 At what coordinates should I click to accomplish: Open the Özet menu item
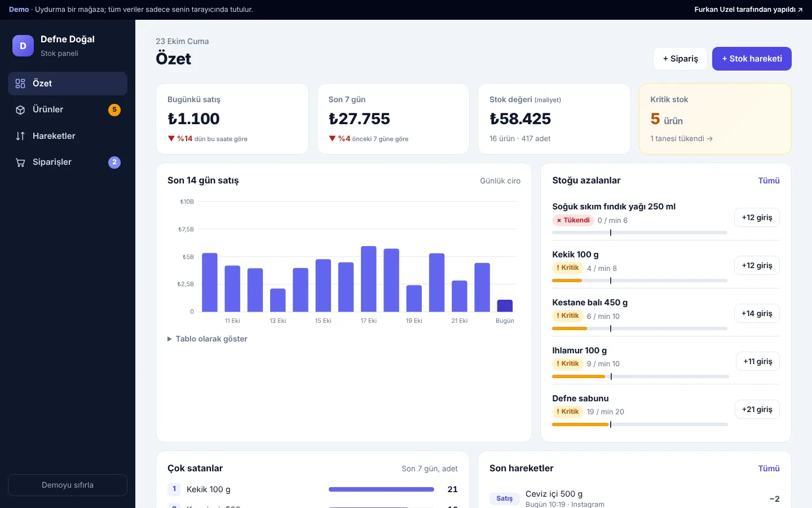68,84
